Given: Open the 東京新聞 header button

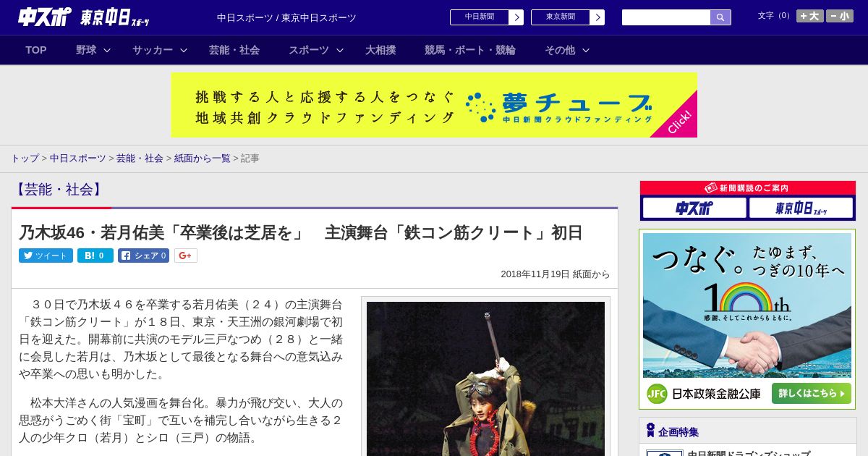Looking at the screenshot, I should pos(567,17).
